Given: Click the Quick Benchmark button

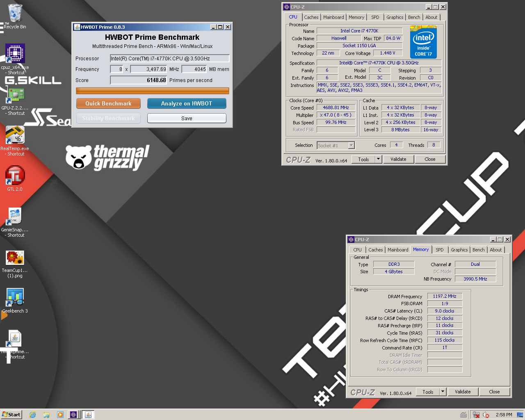Looking at the screenshot, I should [x=108, y=103].
